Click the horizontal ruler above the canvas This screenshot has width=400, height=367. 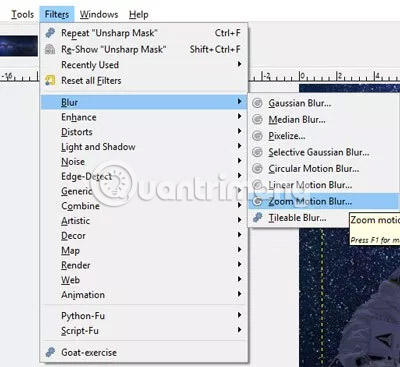pos(324,77)
